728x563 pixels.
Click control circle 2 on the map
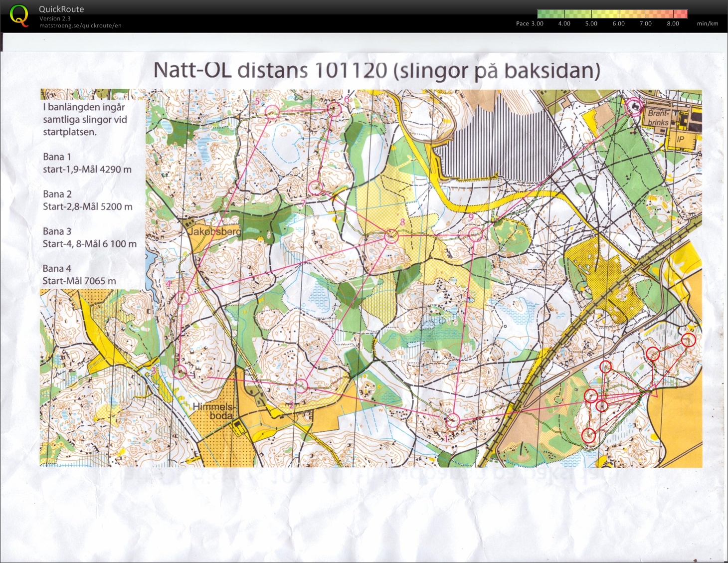point(302,386)
